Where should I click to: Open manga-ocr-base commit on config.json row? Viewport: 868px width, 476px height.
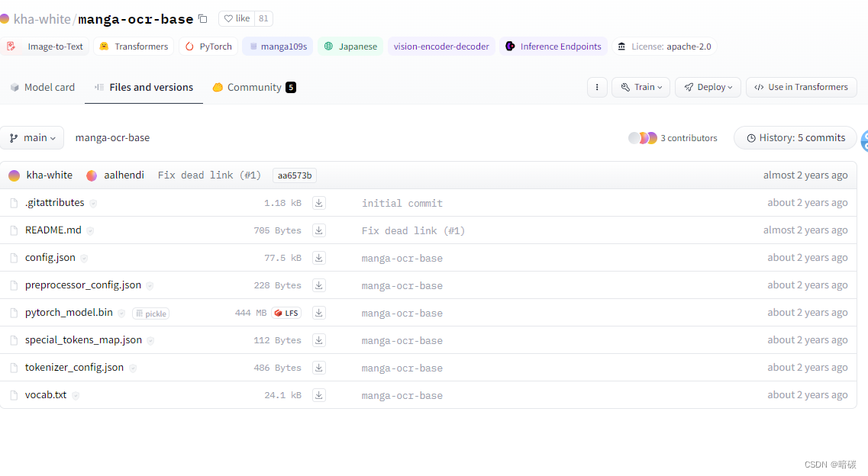click(402, 258)
